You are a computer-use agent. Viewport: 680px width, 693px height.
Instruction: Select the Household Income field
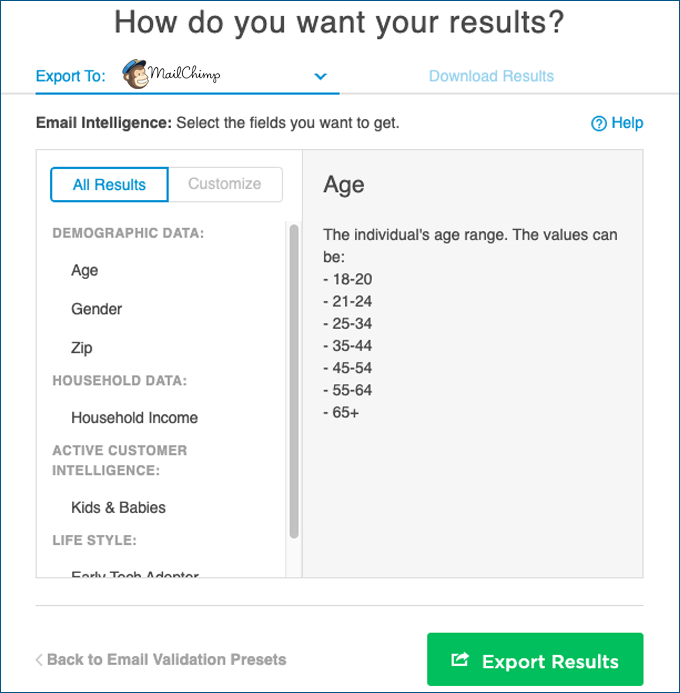(134, 418)
